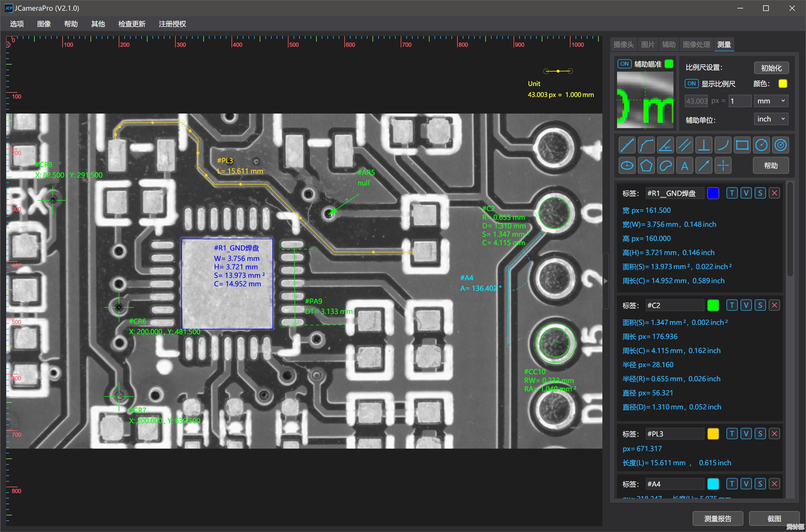The height and width of the screenshot is (532, 806).
Task: Open the 图像 menu
Action: 44,24
